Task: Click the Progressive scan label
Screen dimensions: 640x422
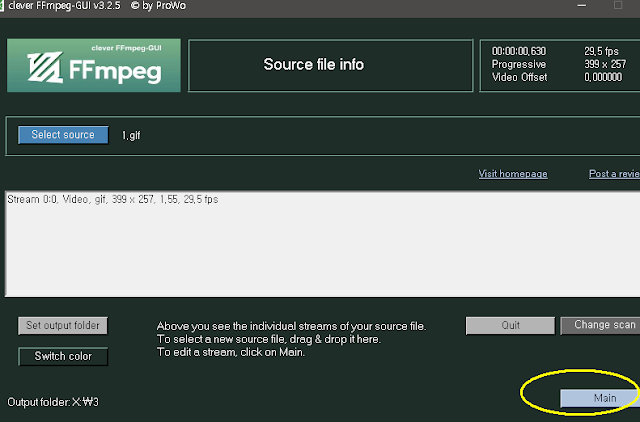Action: coord(519,64)
